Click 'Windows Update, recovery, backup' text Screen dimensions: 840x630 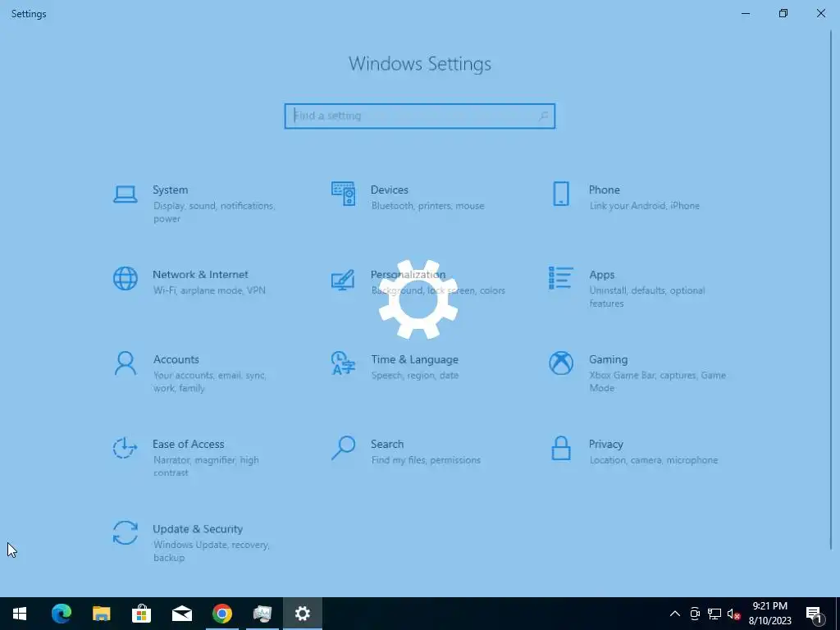click(211, 550)
